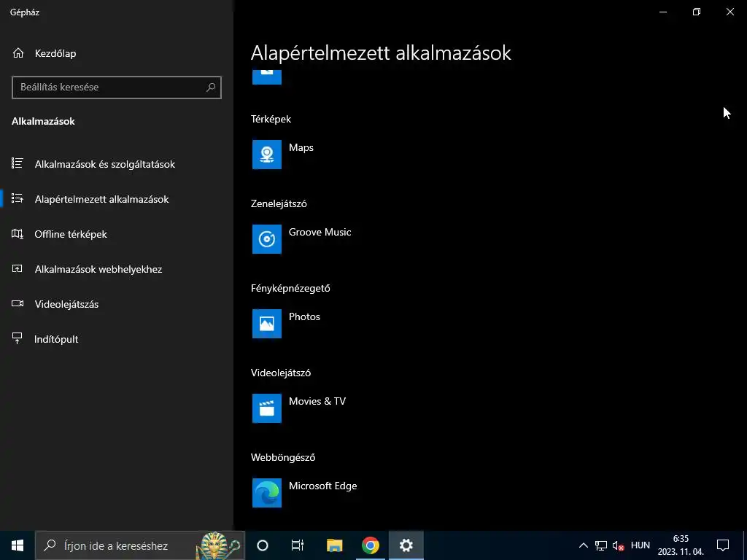
Task: Click the Beállítás keresése search field
Action: pyautogui.click(x=116, y=87)
